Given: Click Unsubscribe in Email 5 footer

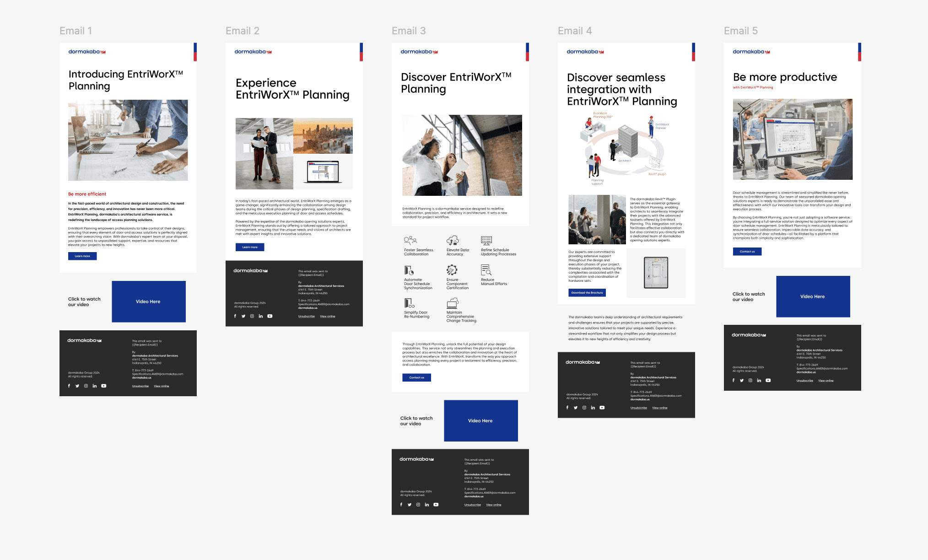Looking at the screenshot, I should (x=805, y=381).
